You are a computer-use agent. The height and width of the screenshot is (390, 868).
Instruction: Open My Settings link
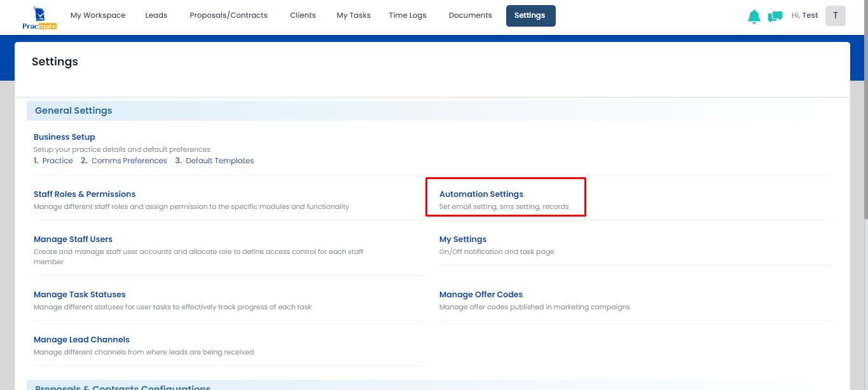pos(463,239)
